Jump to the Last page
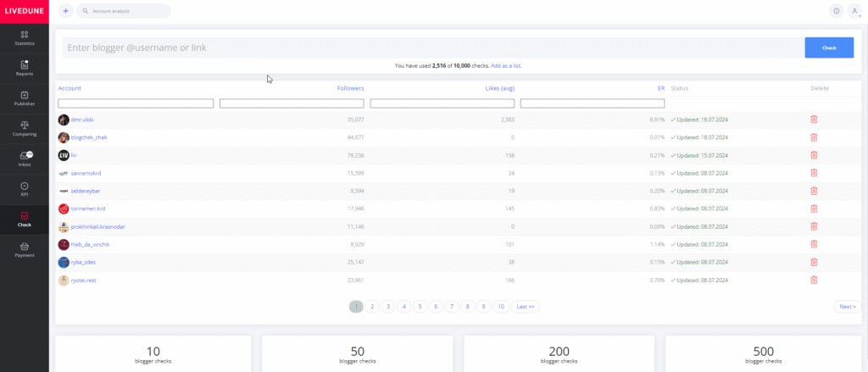868x372 pixels. tap(525, 307)
